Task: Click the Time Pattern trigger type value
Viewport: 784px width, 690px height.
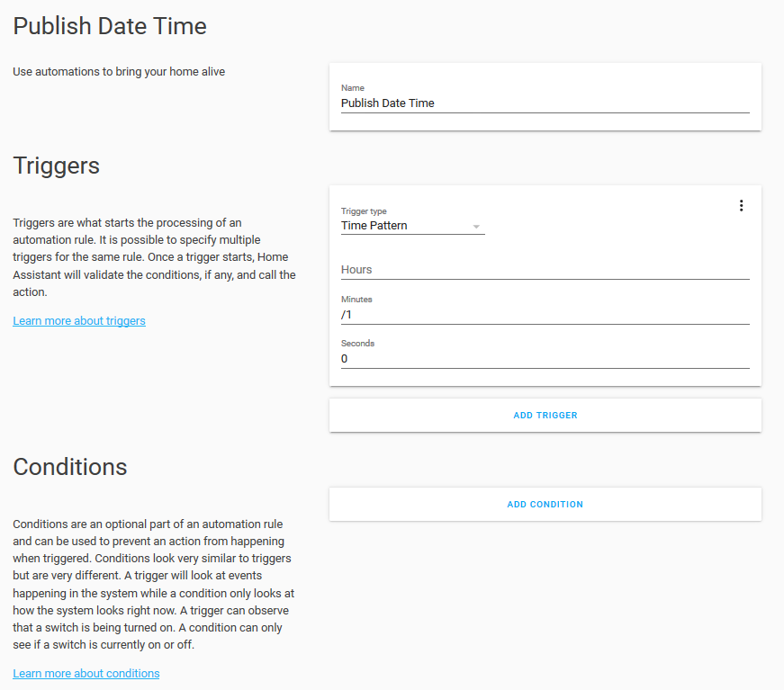Action: click(x=374, y=226)
